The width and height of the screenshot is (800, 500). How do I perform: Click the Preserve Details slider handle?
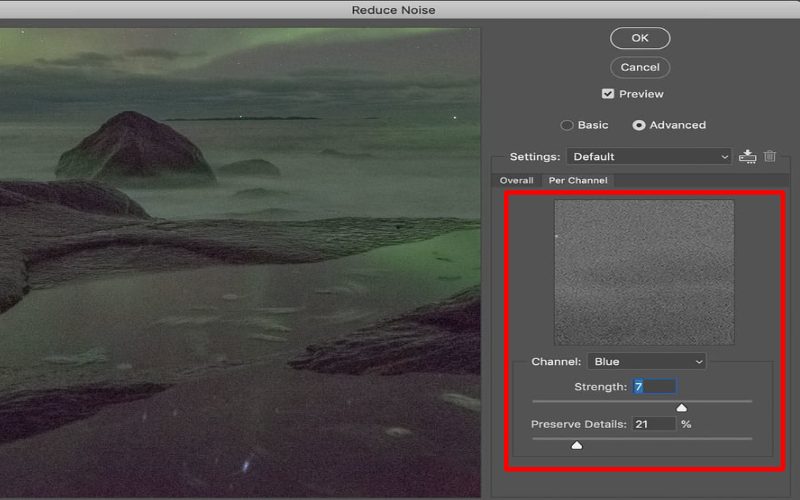pyautogui.click(x=577, y=445)
